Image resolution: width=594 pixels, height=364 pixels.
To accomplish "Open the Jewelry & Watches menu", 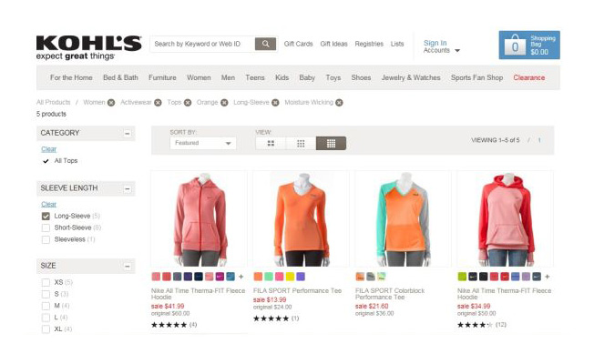I will coord(411,77).
